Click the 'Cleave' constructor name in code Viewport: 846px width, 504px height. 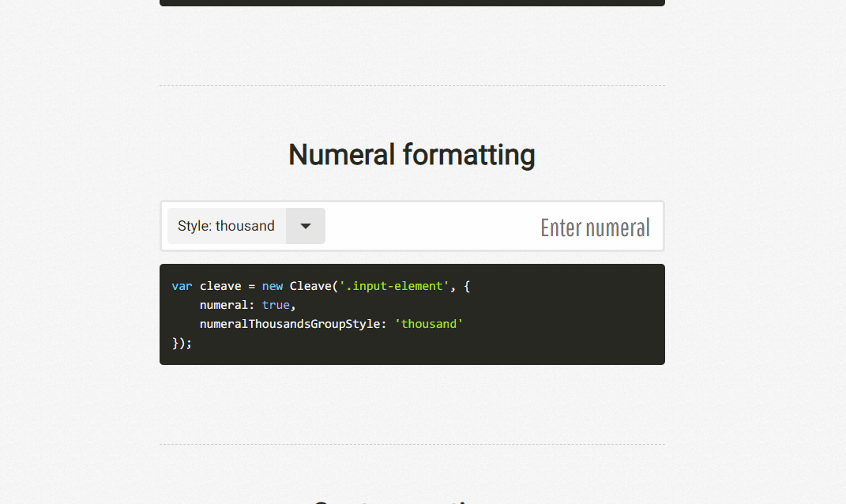(310, 286)
